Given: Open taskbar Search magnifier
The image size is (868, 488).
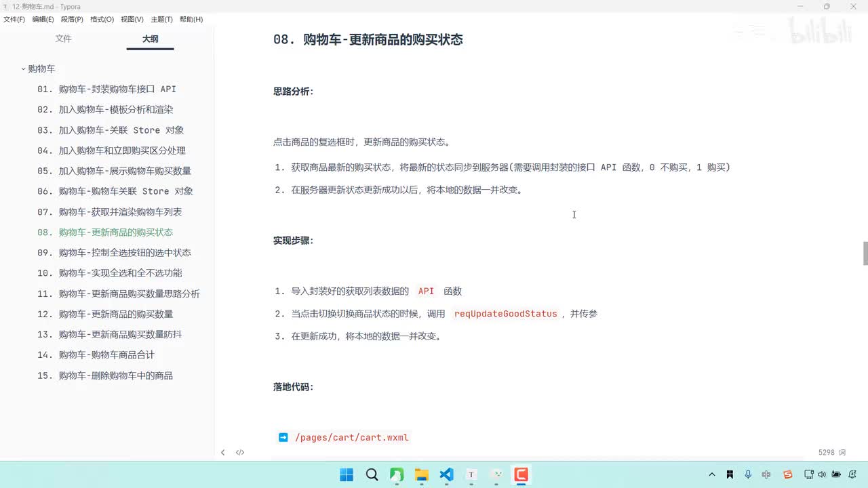Looking at the screenshot, I should pyautogui.click(x=372, y=474).
